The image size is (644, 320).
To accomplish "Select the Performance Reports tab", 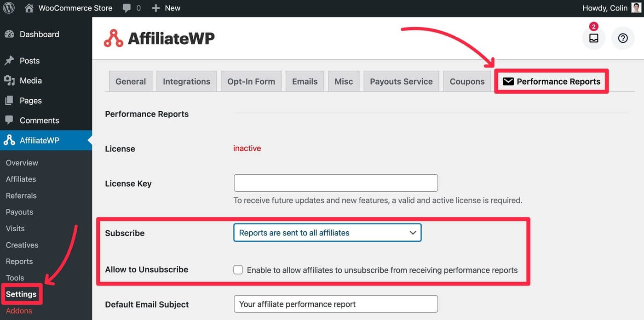I will [x=551, y=81].
